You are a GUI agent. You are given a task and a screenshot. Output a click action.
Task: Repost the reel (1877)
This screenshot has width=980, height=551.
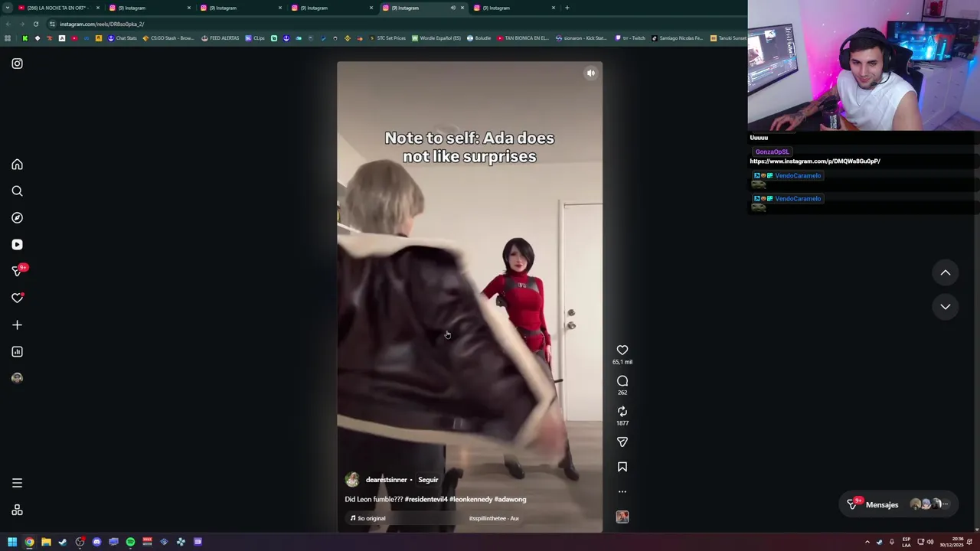pyautogui.click(x=622, y=412)
